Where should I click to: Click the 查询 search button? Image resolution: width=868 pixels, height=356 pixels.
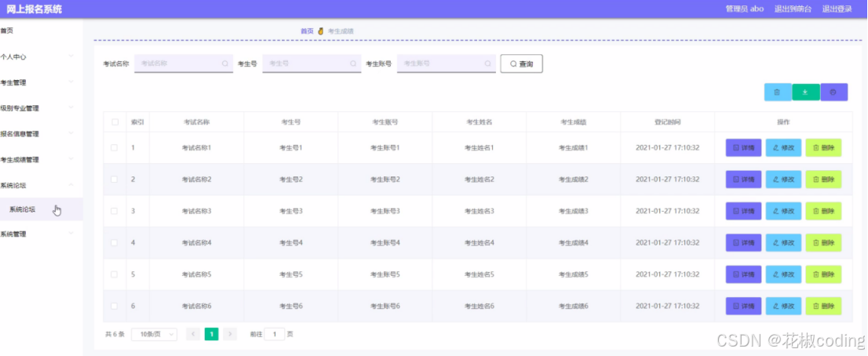tap(521, 64)
